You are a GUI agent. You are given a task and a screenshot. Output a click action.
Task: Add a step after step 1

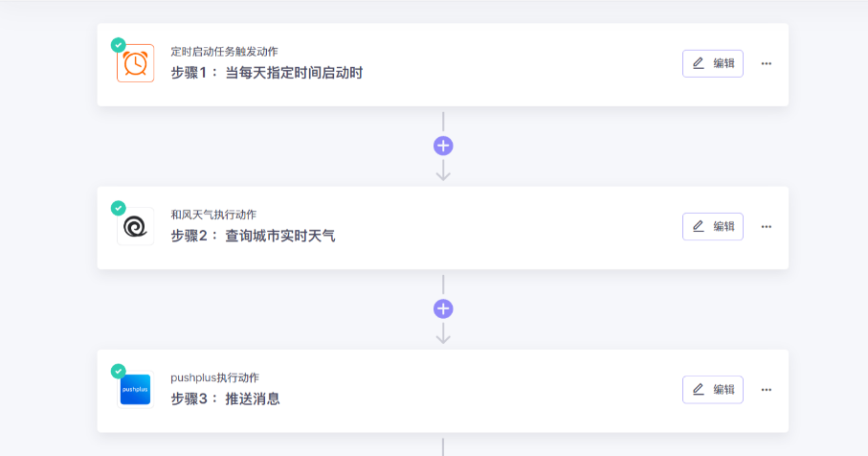[443, 146]
